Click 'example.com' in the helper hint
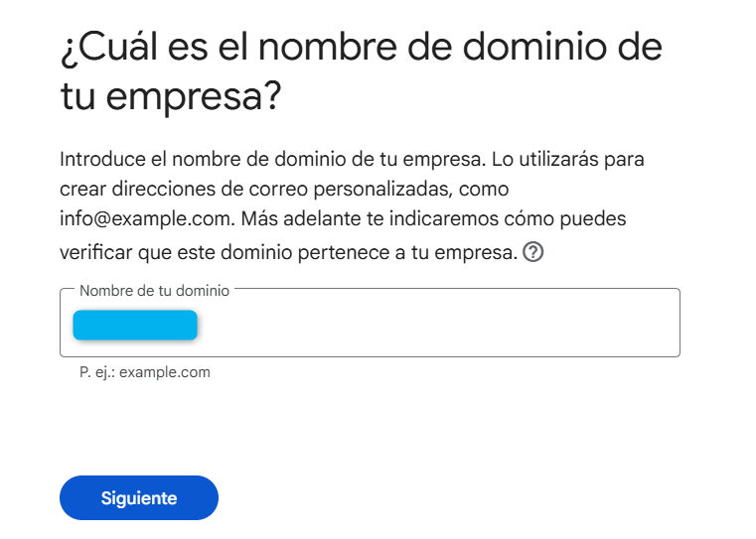756x539 pixels. click(164, 372)
